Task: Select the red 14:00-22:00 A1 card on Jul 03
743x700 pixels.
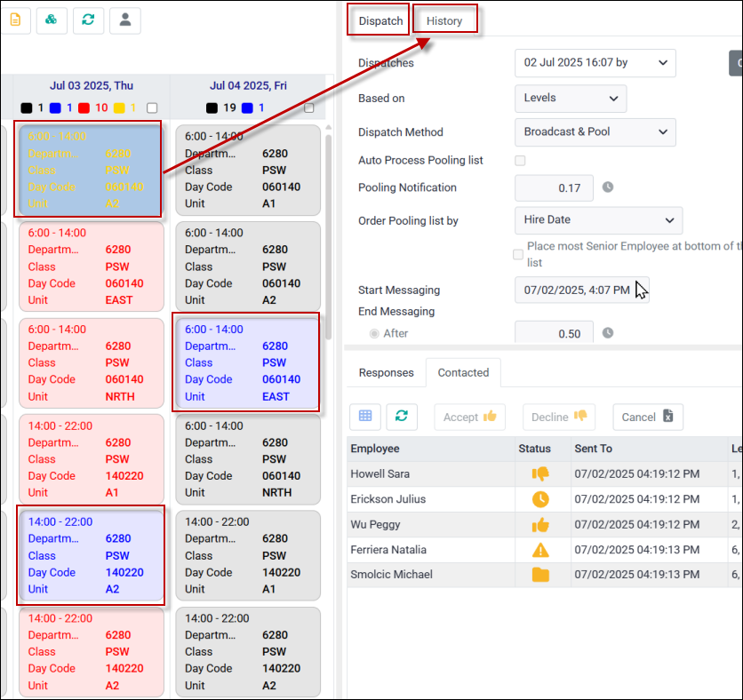Action: click(x=91, y=459)
